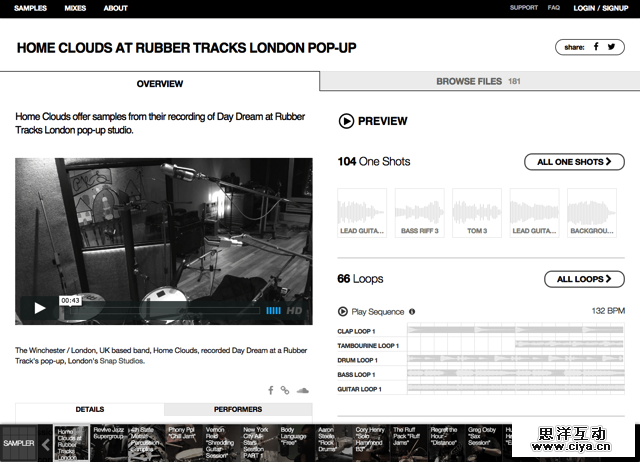The width and height of the screenshot is (640, 462).
Task: Click the Play Sequence label
Action: 378,312
